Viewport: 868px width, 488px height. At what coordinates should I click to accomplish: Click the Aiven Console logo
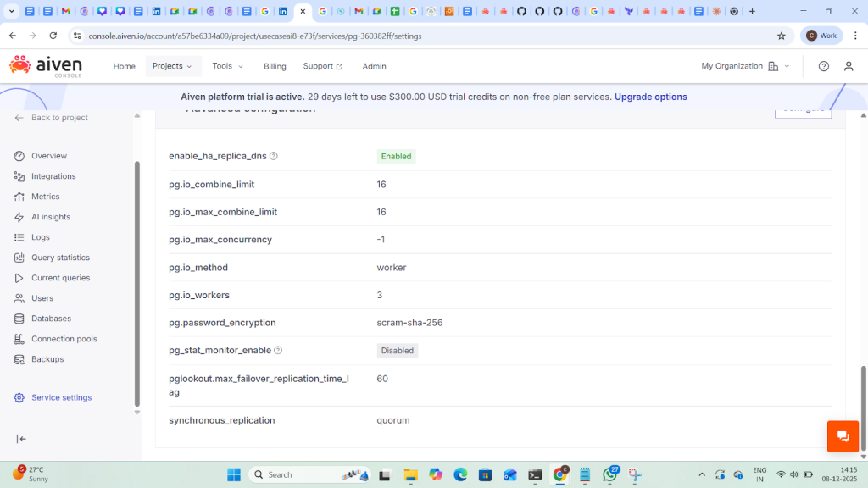pos(47,66)
